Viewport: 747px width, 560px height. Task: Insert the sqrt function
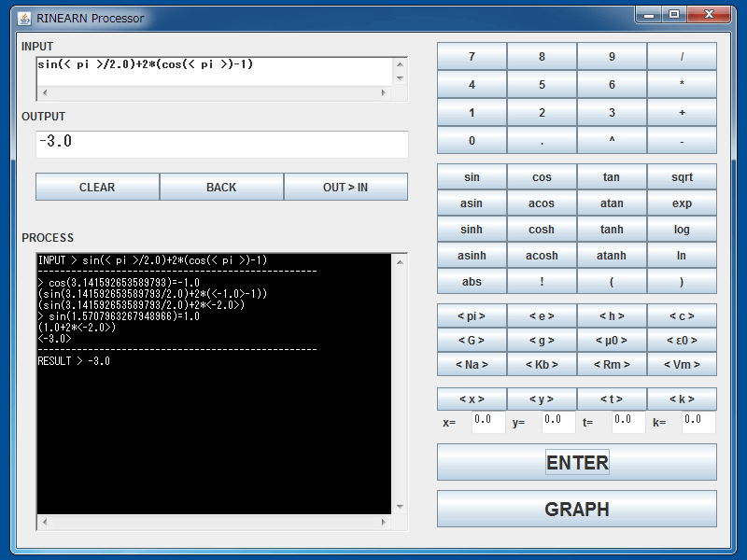(x=682, y=177)
